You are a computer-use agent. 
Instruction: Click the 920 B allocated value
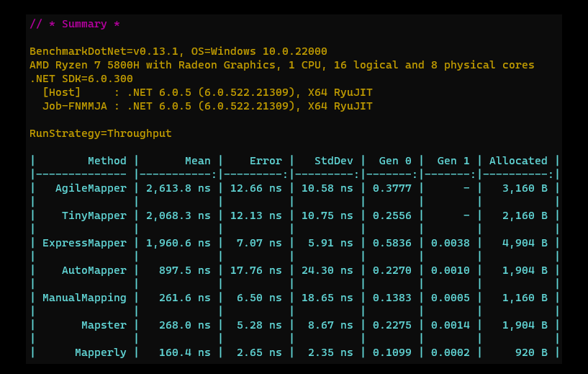(x=531, y=352)
